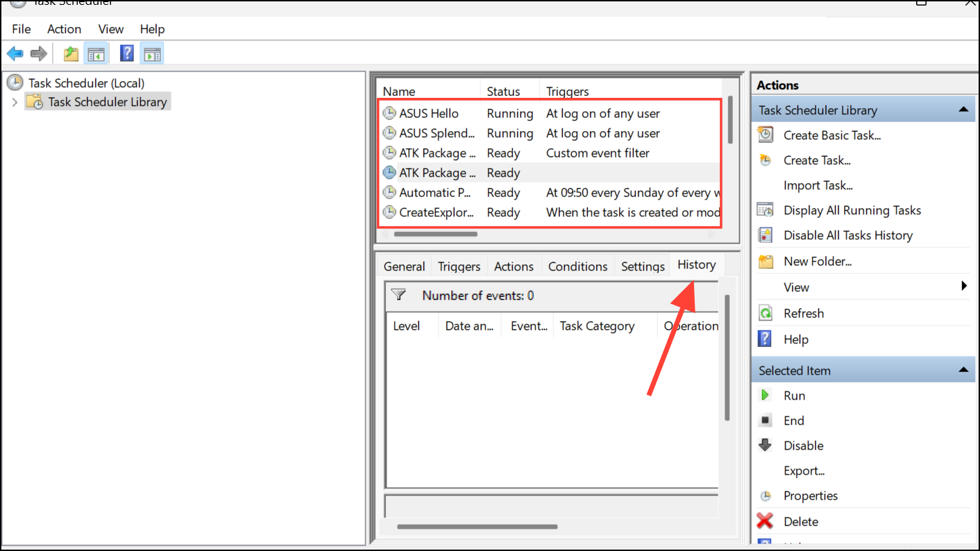This screenshot has height=551, width=980.
Task: Select the ASUS Hello task row
Action: (x=550, y=113)
